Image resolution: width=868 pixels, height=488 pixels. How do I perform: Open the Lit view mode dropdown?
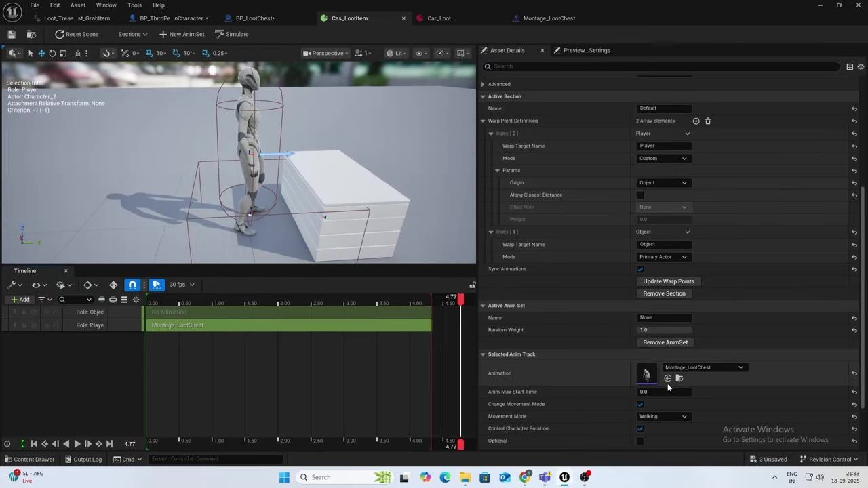(397, 53)
